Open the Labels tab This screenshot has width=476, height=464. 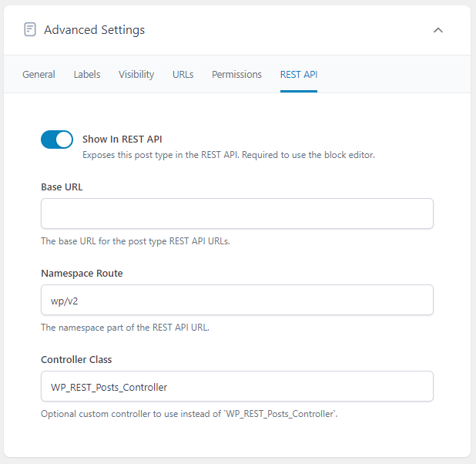coord(87,75)
